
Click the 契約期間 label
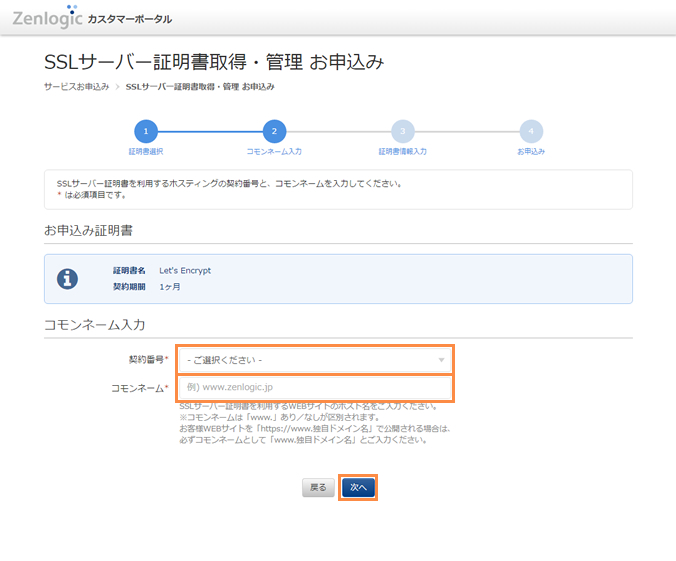(x=129, y=287)
